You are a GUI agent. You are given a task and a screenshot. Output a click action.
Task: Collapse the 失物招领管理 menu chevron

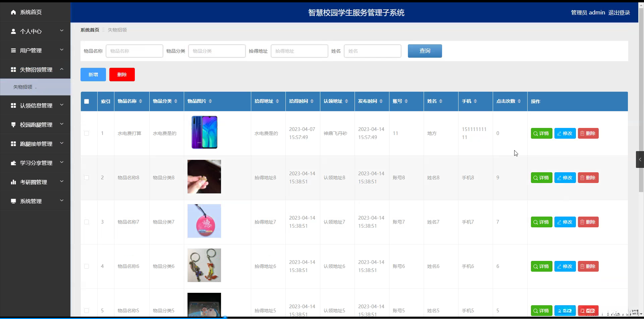click(x=62, y=69)
